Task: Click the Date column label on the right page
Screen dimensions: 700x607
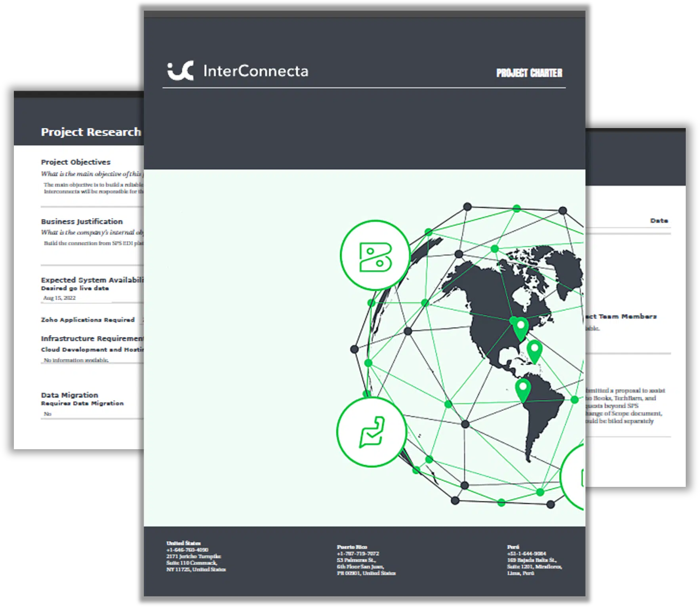Action: (659, 220)
